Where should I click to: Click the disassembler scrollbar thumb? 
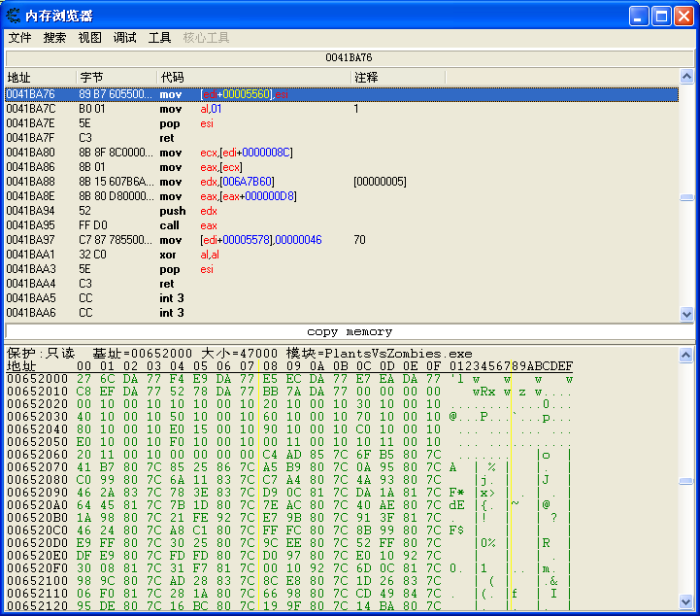tap(686, 197)
